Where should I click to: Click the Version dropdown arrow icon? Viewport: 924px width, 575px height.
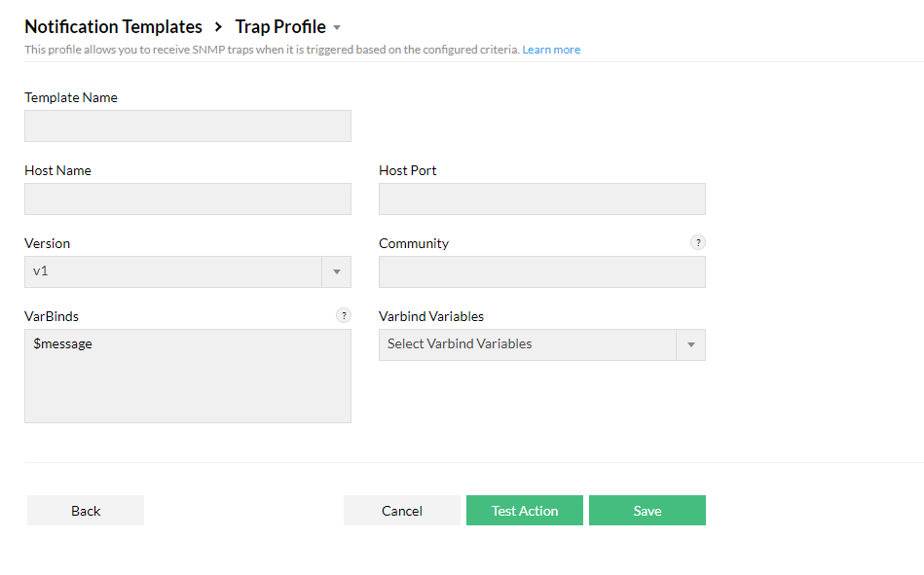(x=336, y=271)
